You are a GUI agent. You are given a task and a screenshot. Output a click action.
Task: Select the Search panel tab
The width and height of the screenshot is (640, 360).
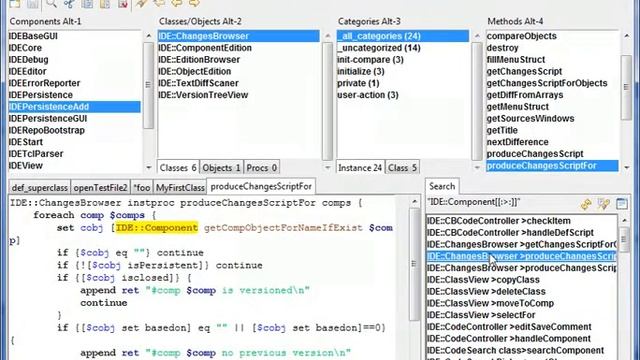(442, 186)
